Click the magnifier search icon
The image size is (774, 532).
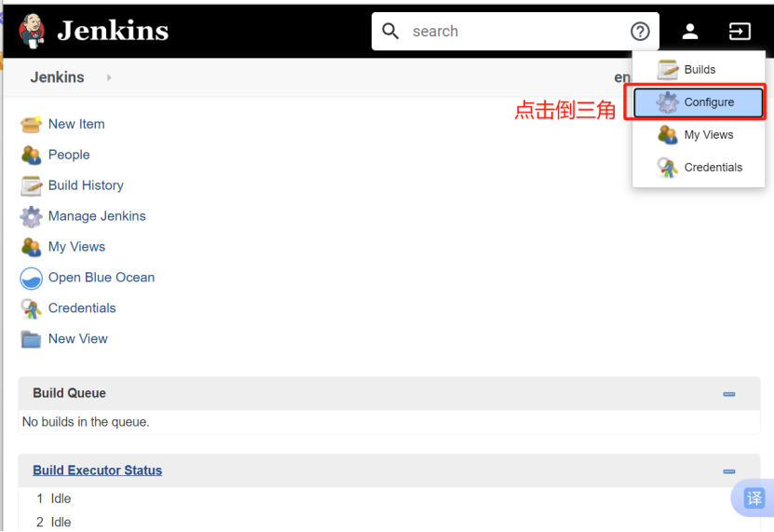click(x=390, y=31)
